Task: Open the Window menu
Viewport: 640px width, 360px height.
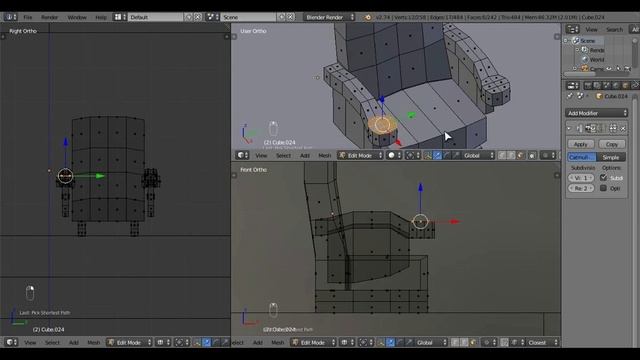Action: pos(77,17)
